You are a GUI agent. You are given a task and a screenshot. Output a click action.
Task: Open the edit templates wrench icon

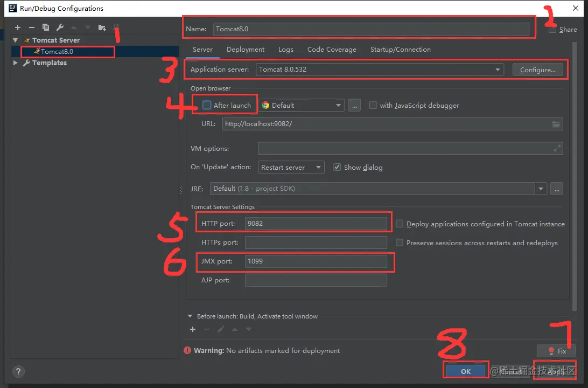point(60,27)
